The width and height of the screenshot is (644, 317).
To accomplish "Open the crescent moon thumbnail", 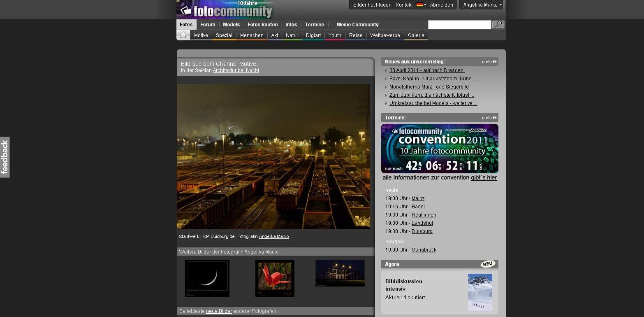I will pyautogui.click(x=207, y=278).
